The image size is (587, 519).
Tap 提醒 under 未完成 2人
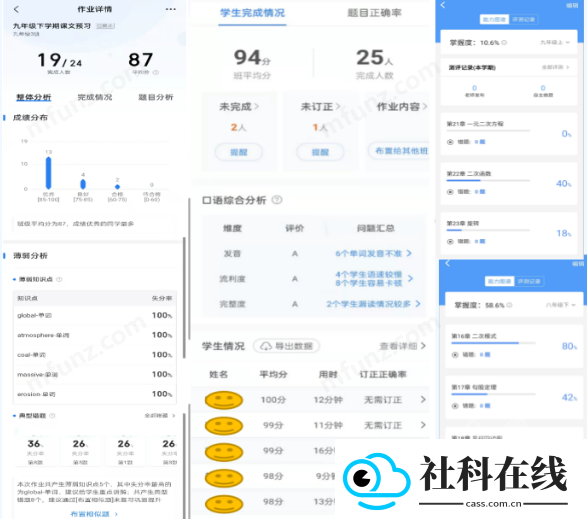239,152
